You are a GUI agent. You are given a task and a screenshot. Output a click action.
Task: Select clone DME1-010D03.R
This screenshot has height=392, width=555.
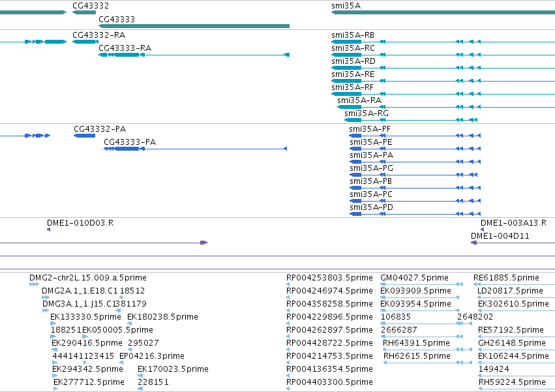click(x=80, y=223)
